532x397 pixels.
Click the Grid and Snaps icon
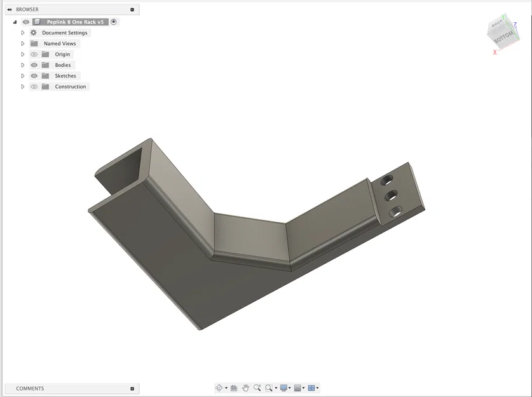point(297,387)
